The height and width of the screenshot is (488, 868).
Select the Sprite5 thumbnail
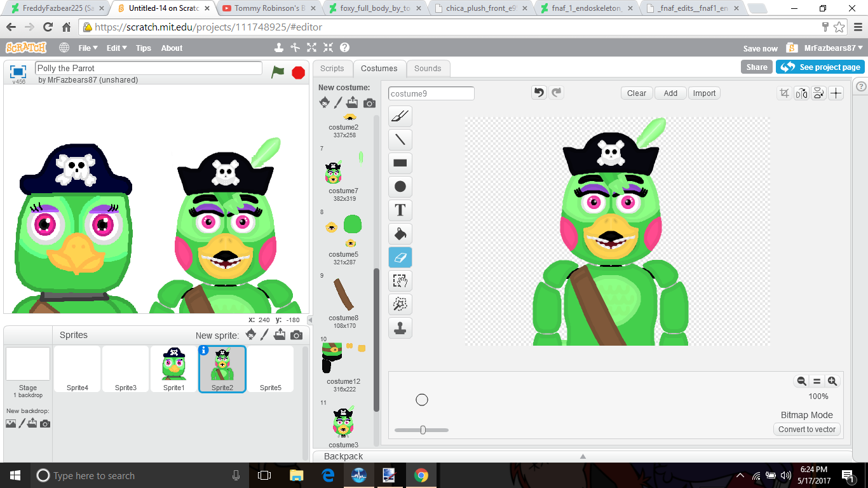270,369
